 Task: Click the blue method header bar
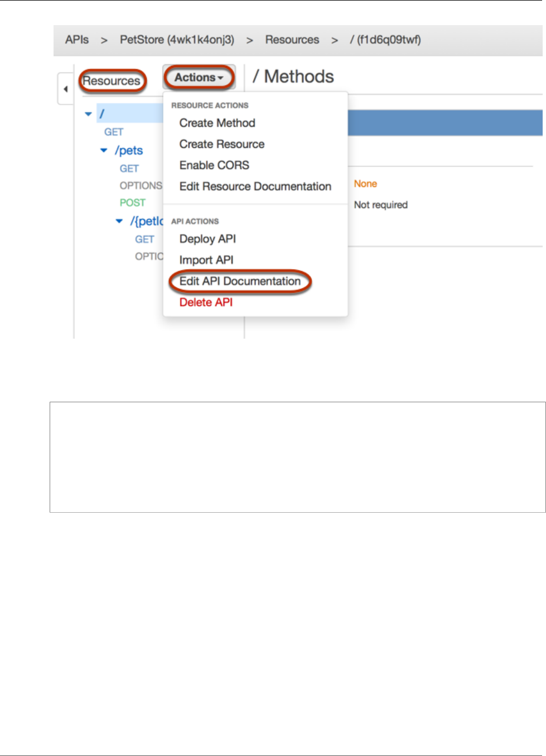coord(445,123)
